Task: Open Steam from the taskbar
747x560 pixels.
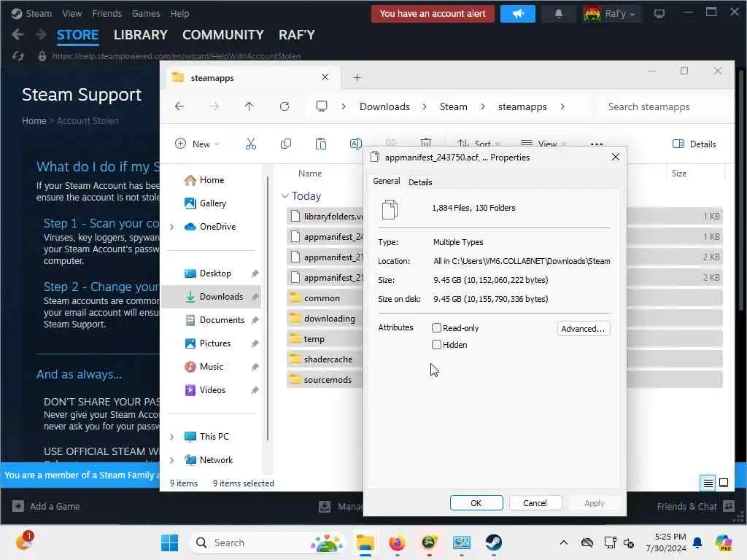Action: pyautogui.click(x=493, y=542)
